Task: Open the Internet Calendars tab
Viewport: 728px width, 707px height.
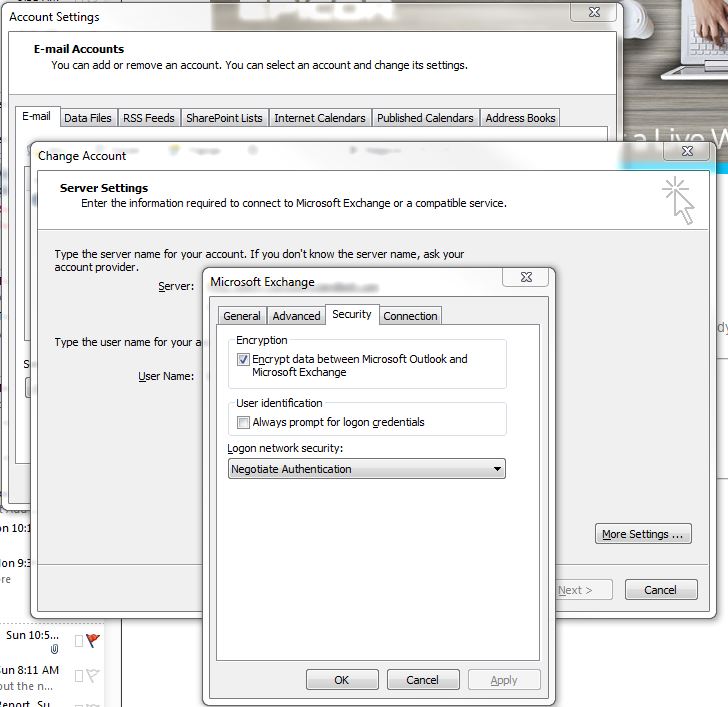Action: (x=320, y=118)
